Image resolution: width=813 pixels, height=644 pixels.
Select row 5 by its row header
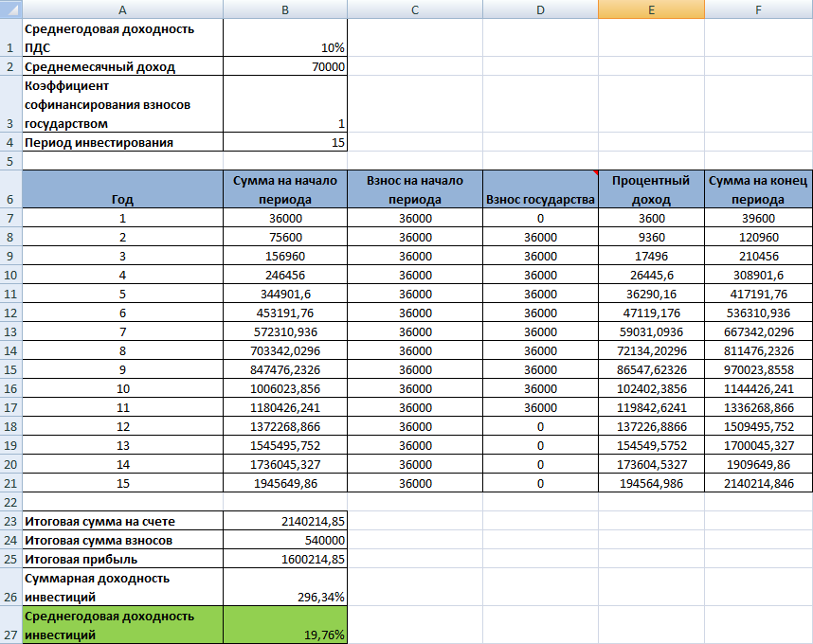coord(10,161)
